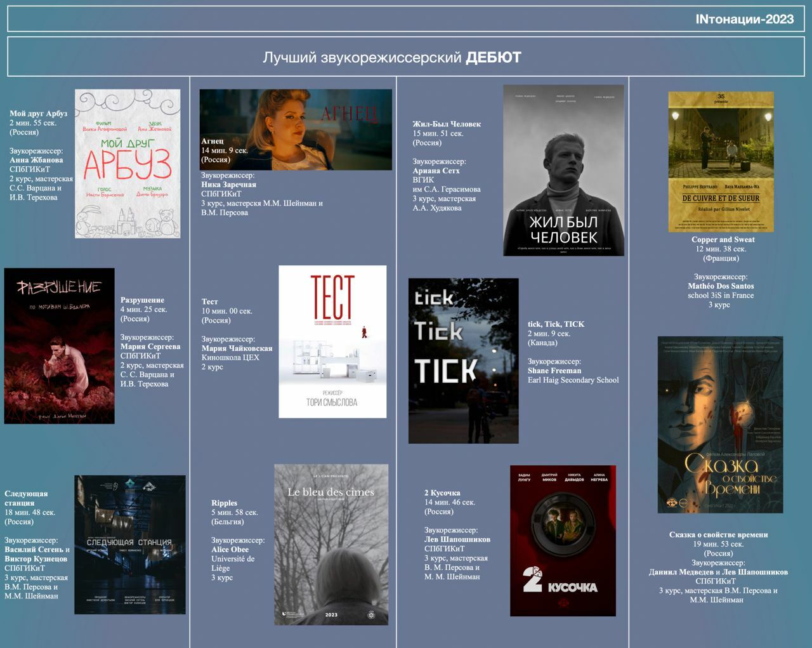Image resolution: width=812 pixels, height=648 pixels.
Task: Select 'Даниил Медведев и Лев Шапошников' text
Action: coord(718,572)
